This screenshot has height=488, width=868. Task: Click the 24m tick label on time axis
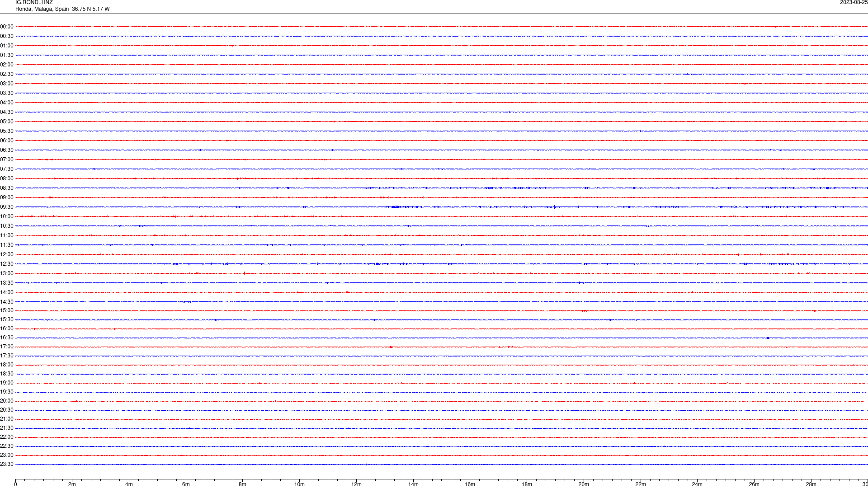click(697, 484)
